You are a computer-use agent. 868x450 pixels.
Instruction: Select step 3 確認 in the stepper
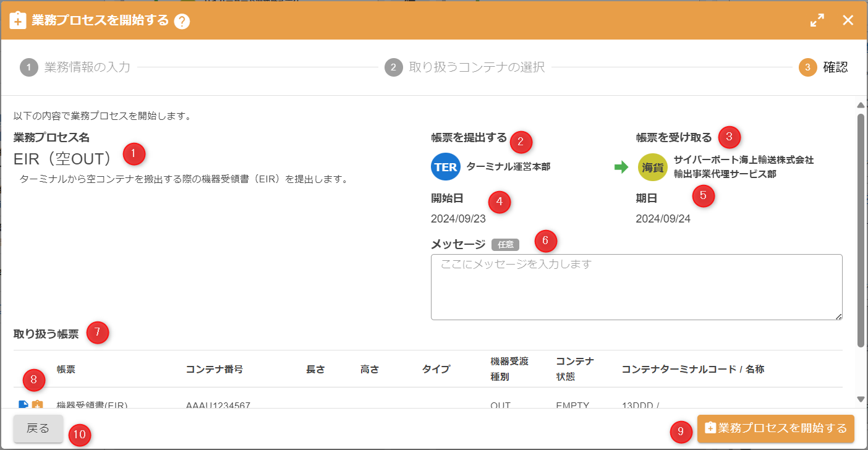click(x=823, y=67)
